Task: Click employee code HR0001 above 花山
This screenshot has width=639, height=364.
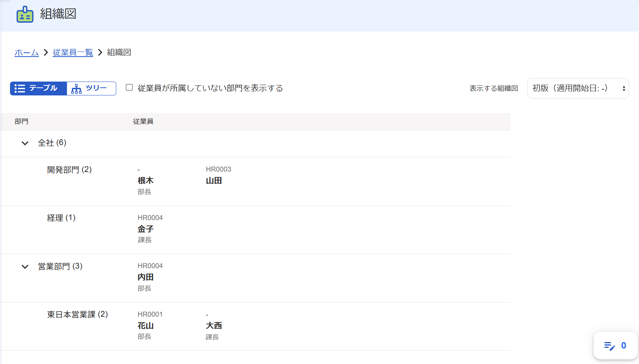Action: pos(150,314)
